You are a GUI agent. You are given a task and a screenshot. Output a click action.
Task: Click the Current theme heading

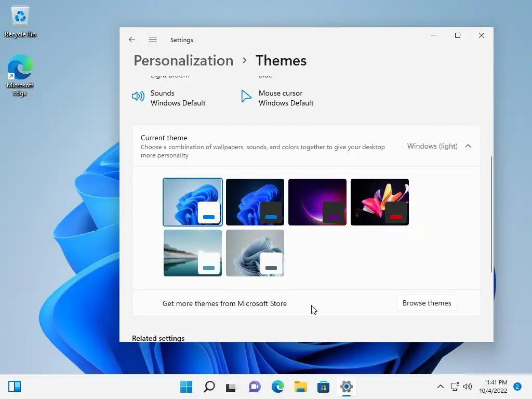click(x=164, y=138)
